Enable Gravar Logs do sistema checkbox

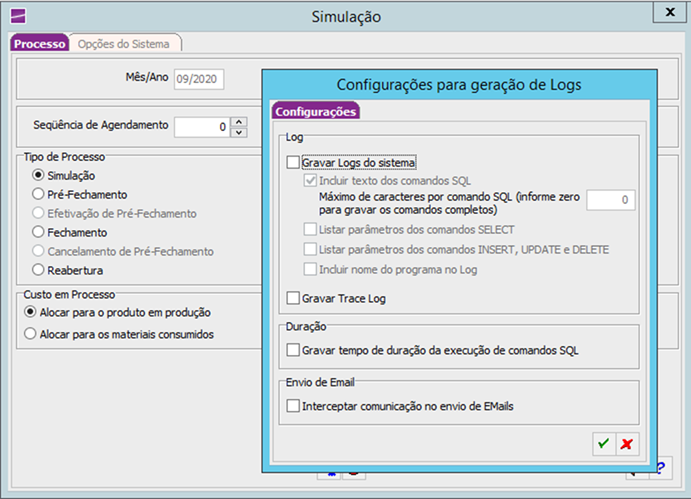tap(293, 162)
